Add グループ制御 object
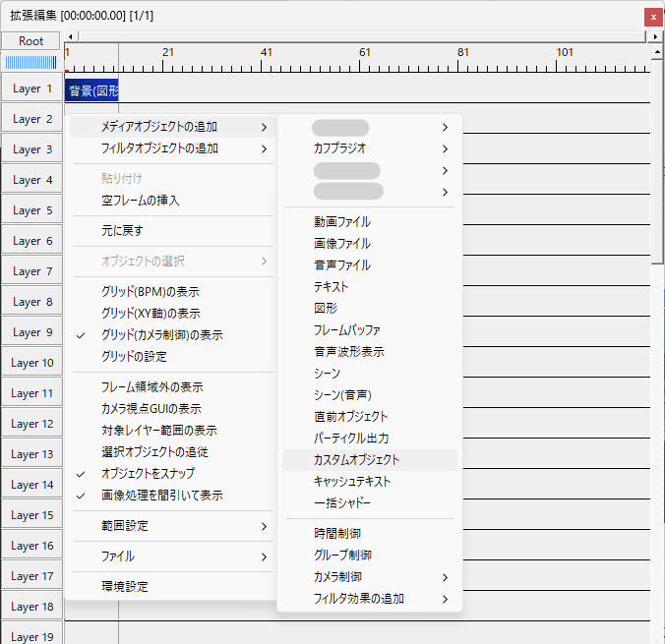This screenshot has width=665, height=644. (x=370, y=555)
